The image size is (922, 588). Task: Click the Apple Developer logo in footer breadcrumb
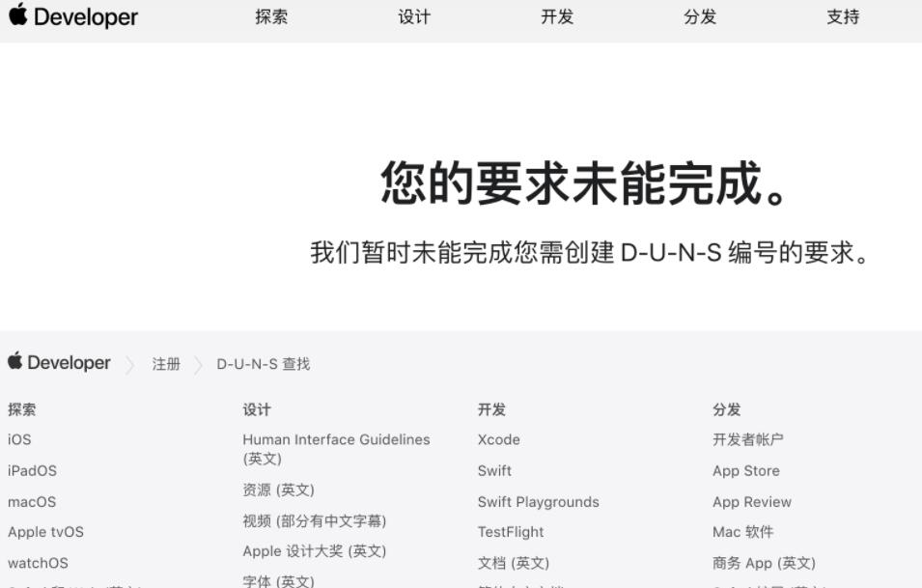[x=59, y=362]
